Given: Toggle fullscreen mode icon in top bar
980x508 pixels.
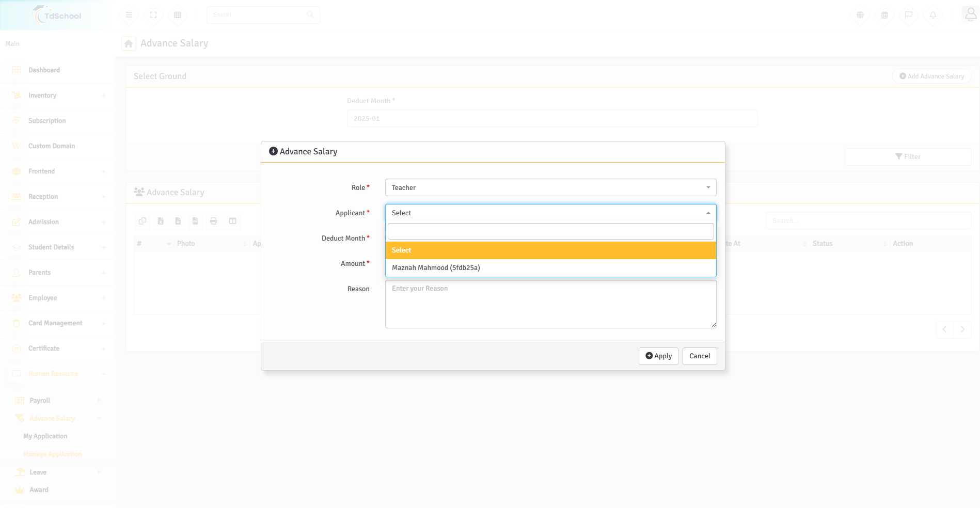Looking at the screenshot, I should 153,15.
